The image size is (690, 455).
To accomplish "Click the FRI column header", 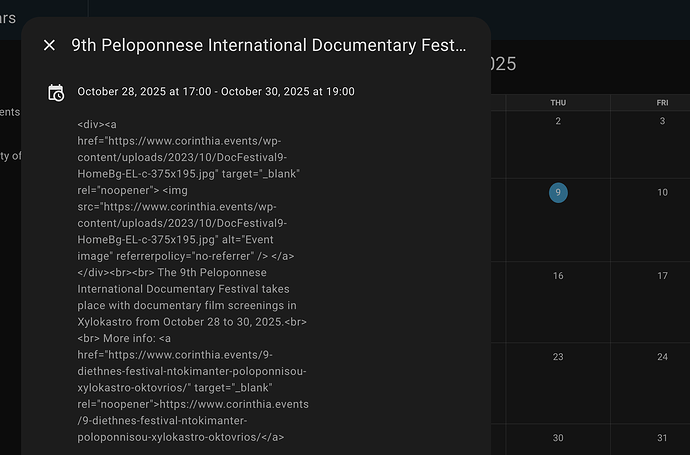I will (662, 103).
